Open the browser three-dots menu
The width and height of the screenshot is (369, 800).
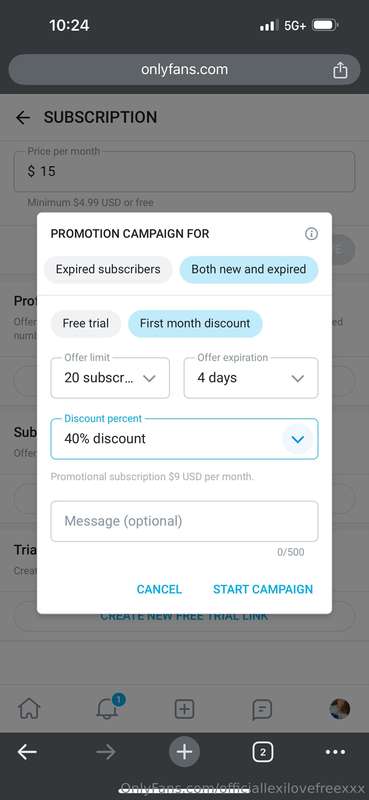[x=335, y=752]
